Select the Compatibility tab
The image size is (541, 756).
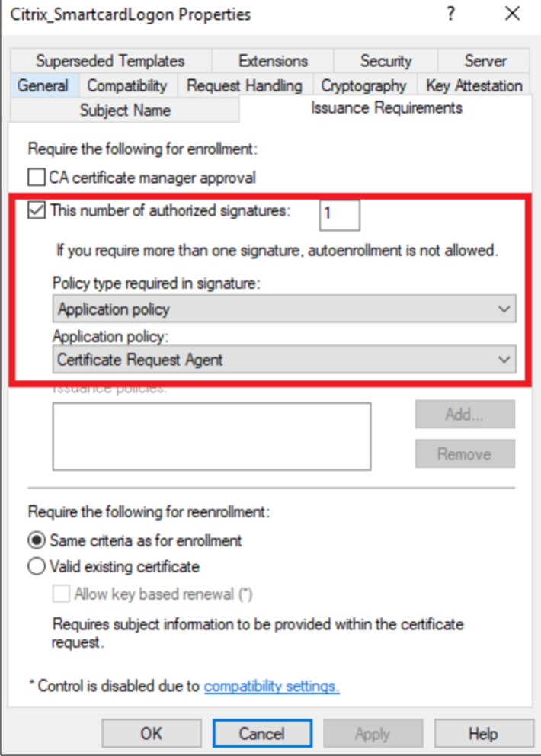click(126, 86)
